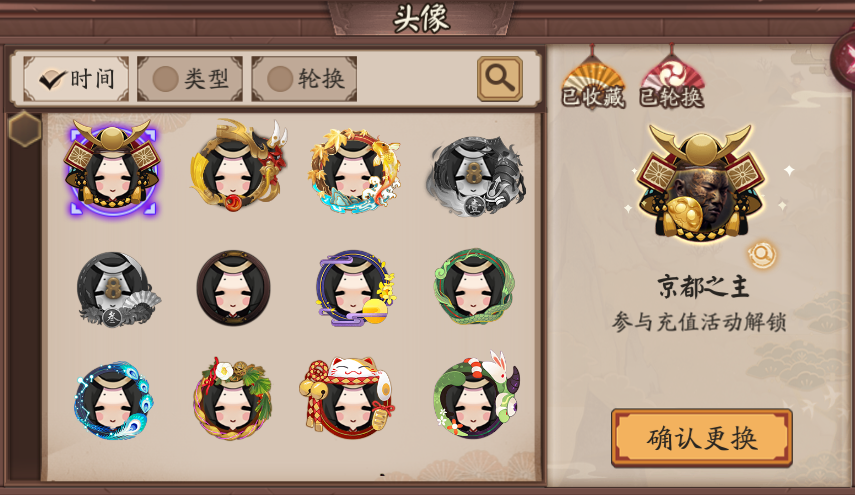Open the 已轮换 fan tab
This screenshot has width=855, height=495.
point(671,82)
